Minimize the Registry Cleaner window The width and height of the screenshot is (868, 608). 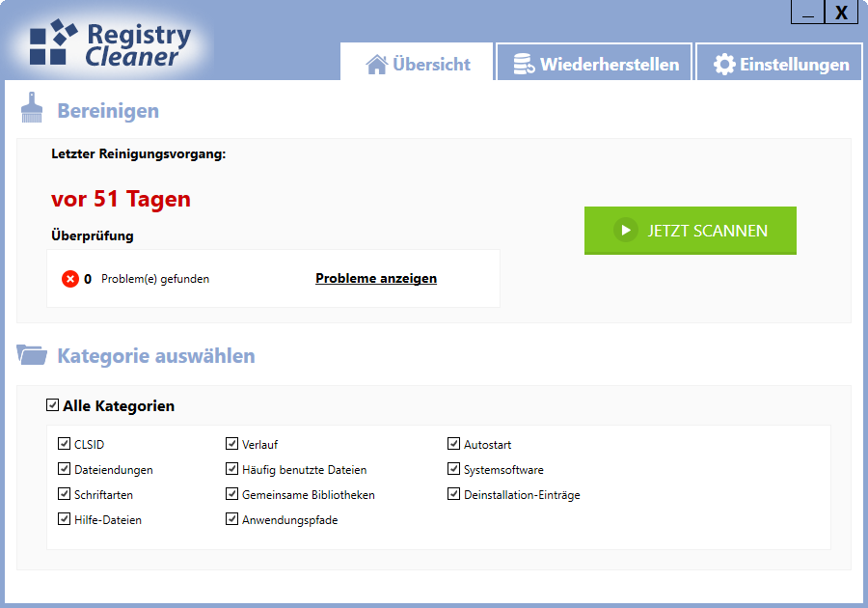click(808, 12)
